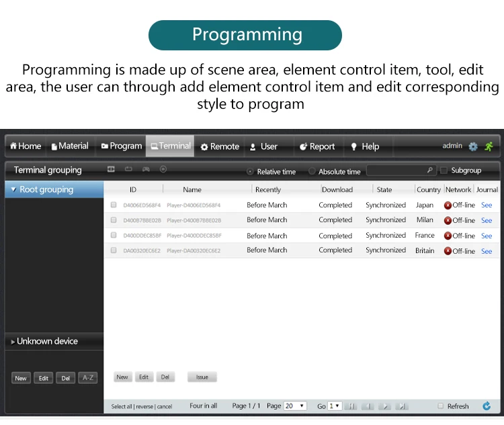Toggle the auto Refresh checkbox

click(x=441, y=406)
